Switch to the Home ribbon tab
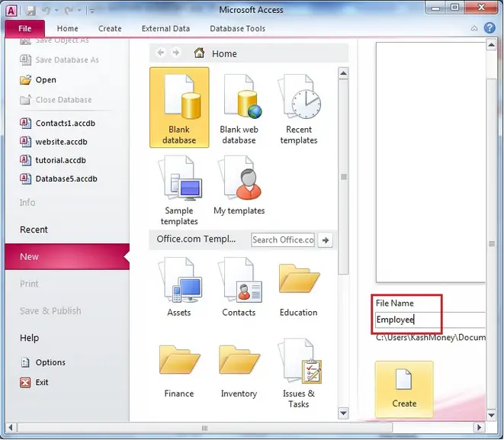 tap(68, 29)
